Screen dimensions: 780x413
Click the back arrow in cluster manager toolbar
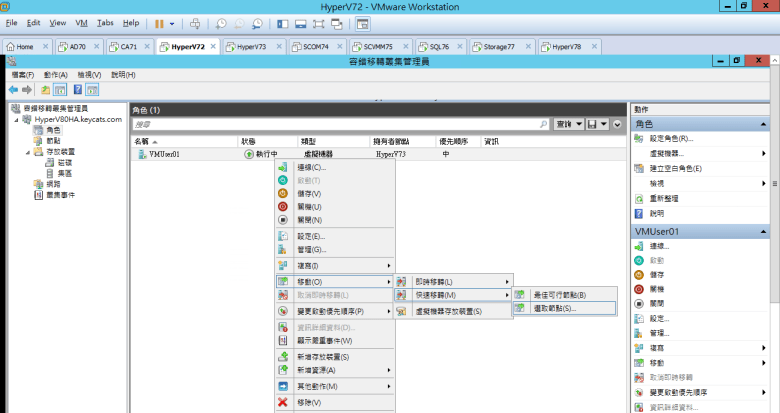click(13, 90)
